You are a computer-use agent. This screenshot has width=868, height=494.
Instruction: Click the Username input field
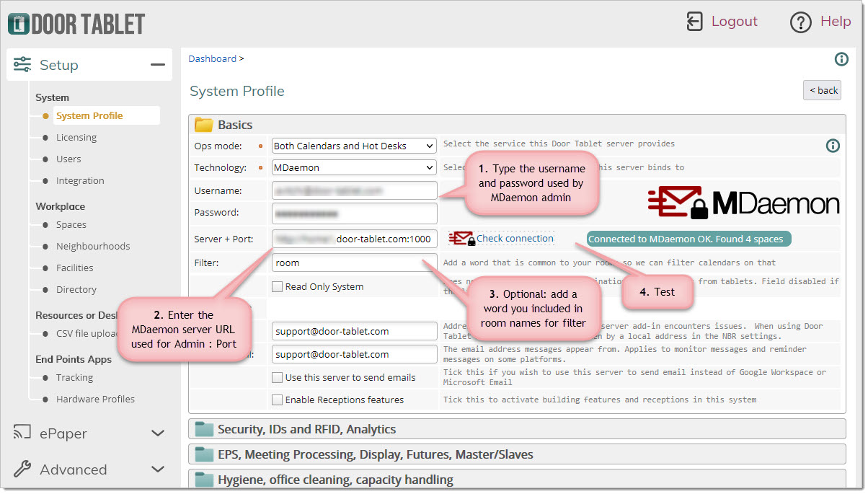pos(355,190)
